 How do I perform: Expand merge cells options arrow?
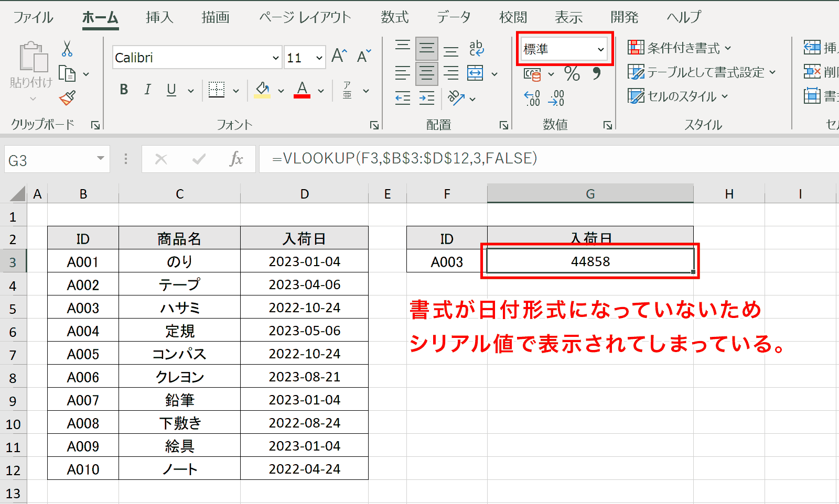pyautogui.click(x=494, y=74)
